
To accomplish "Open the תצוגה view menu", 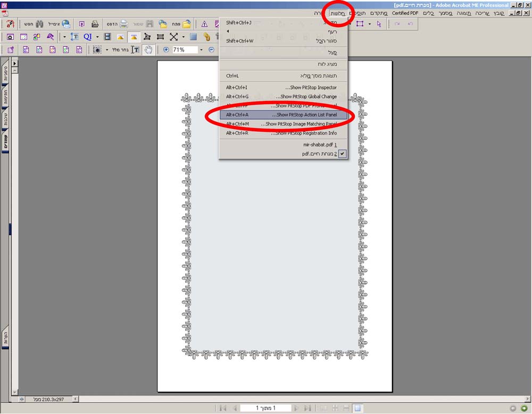I will click(463, 13).
